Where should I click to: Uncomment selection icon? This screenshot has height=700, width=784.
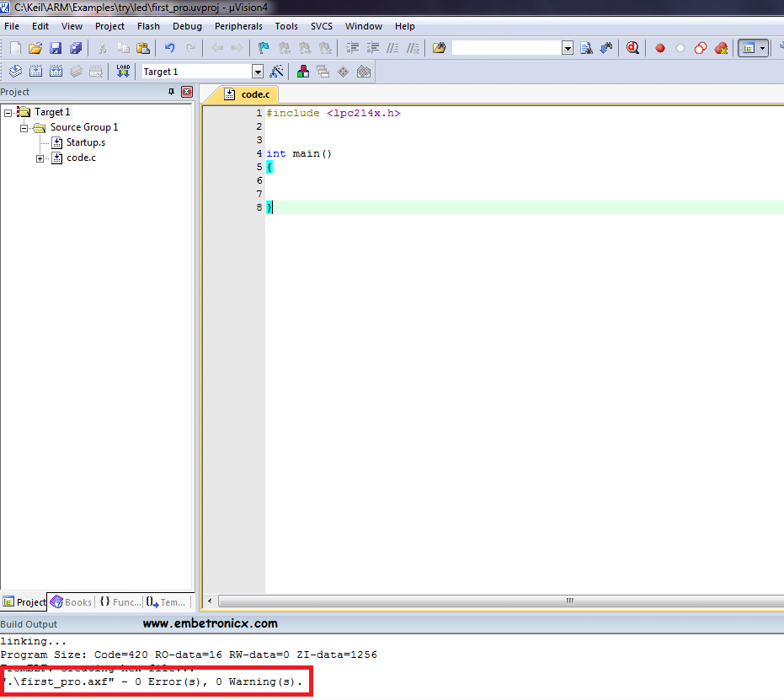(413, 48)
